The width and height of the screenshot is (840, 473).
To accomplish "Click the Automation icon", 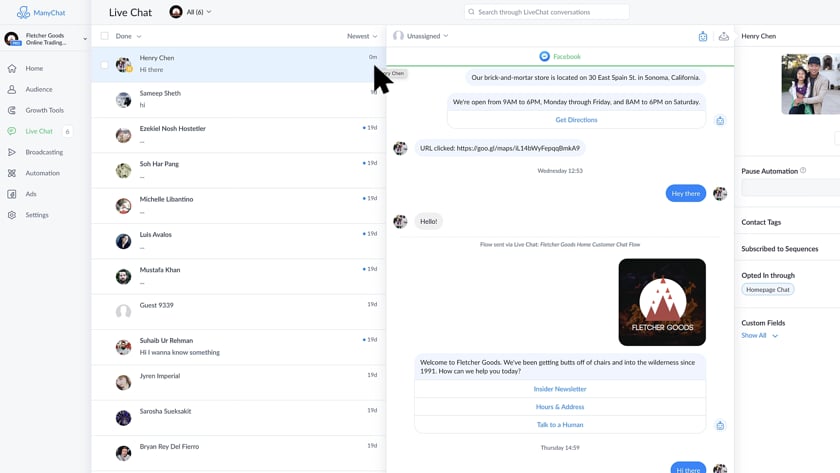I will click(12, 173).
